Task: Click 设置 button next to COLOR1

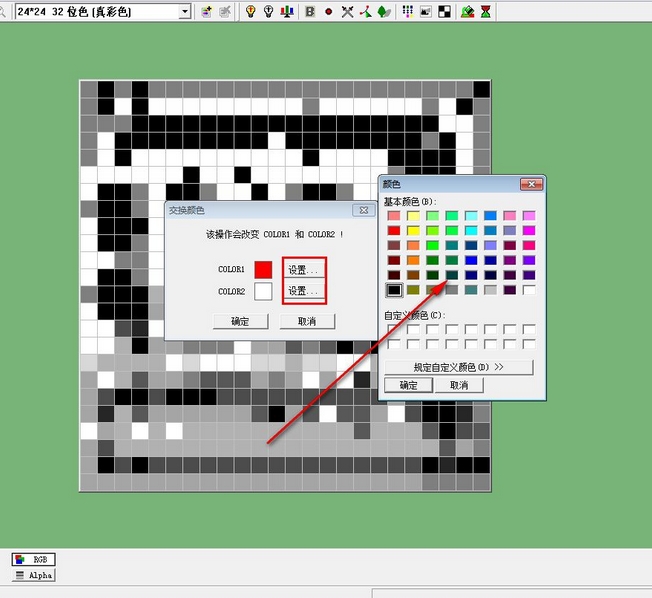Action: coord(304,270)
